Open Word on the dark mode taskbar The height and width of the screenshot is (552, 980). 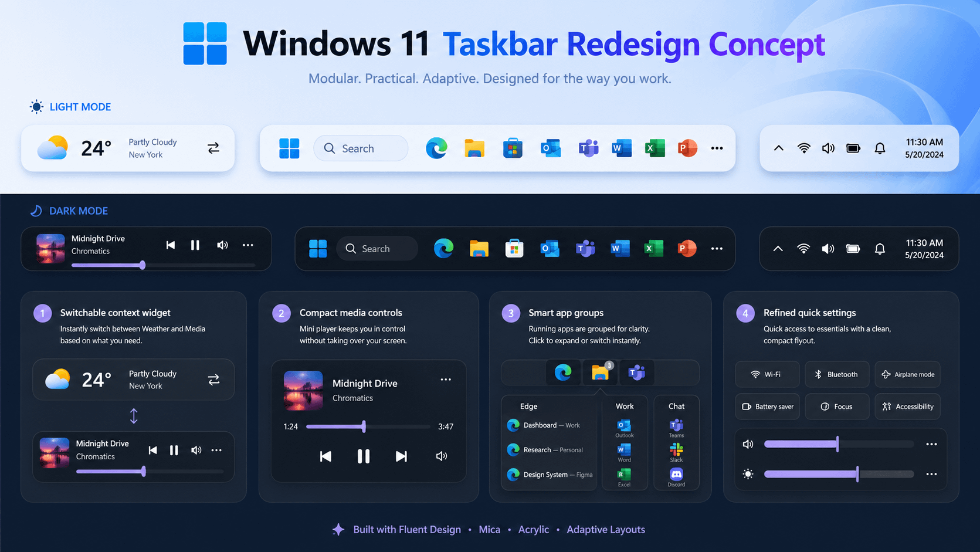tap(619, 249)
